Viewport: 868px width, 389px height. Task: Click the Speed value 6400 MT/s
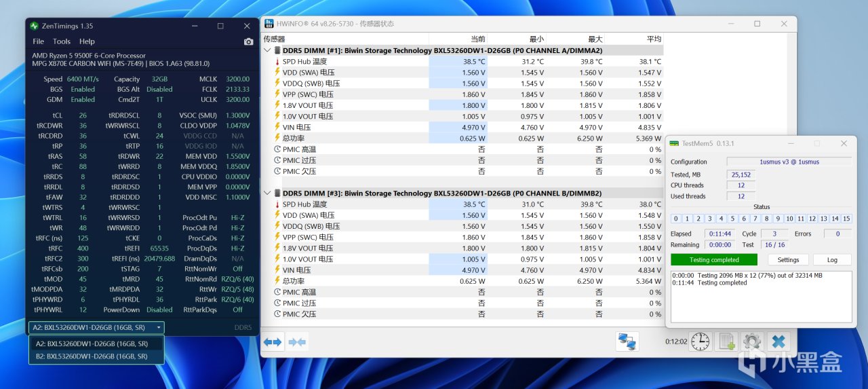(x=83, y=79)
